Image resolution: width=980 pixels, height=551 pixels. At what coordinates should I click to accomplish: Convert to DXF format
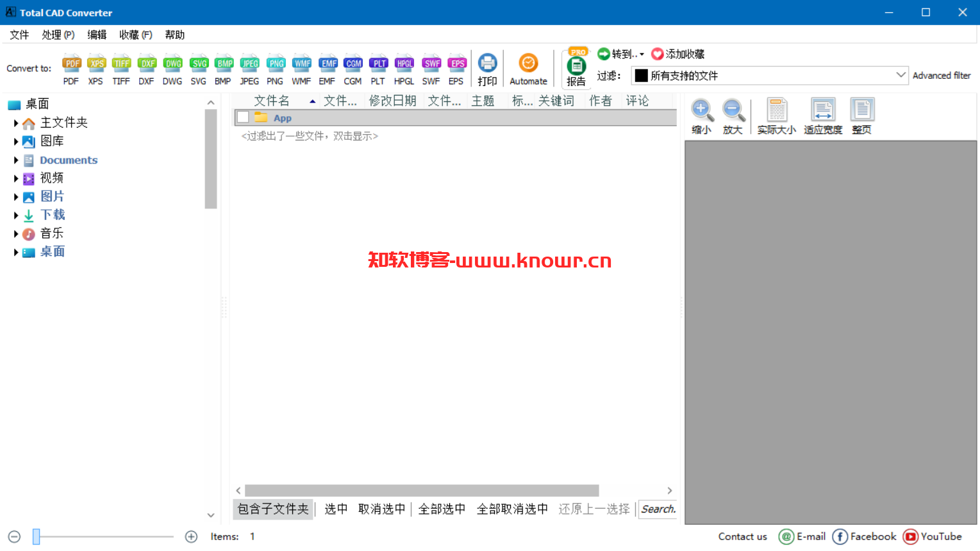click(147, 69)
